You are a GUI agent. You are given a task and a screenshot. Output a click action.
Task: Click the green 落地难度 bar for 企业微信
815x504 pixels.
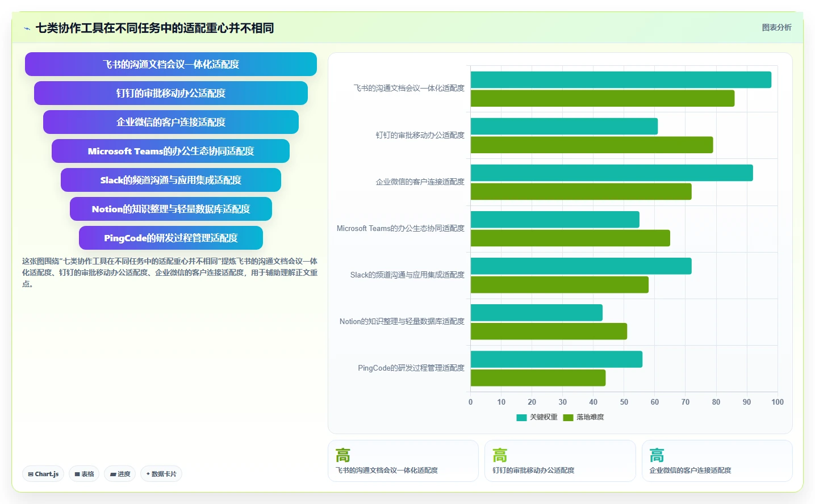click(x=581, y=191)
